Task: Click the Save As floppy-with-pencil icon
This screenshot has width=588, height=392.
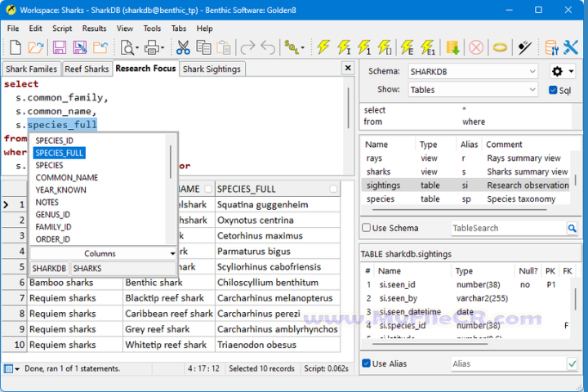Action: point(79,47)
